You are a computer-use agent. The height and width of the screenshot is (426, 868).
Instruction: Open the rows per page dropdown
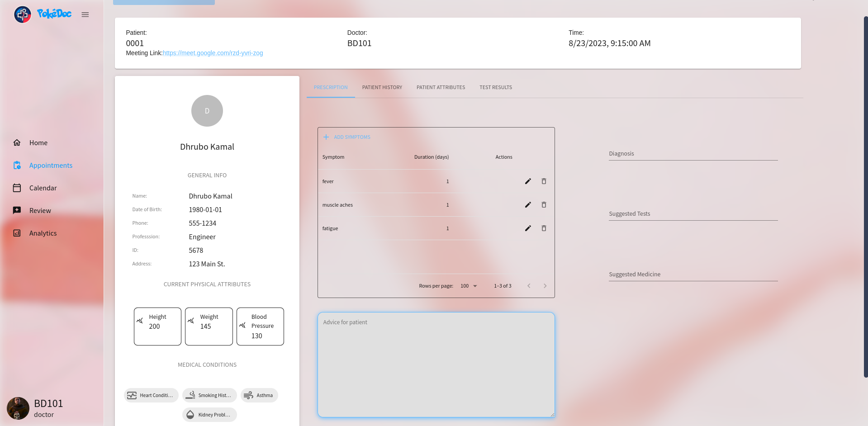pyautogui.click(x=469, y=286)
